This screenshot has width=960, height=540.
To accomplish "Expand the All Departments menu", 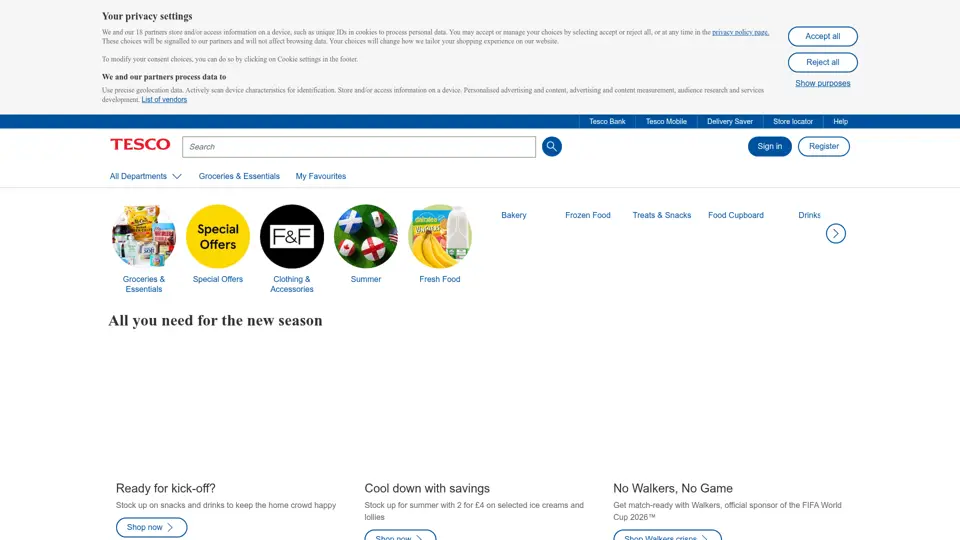I will (x=146, y=176).
